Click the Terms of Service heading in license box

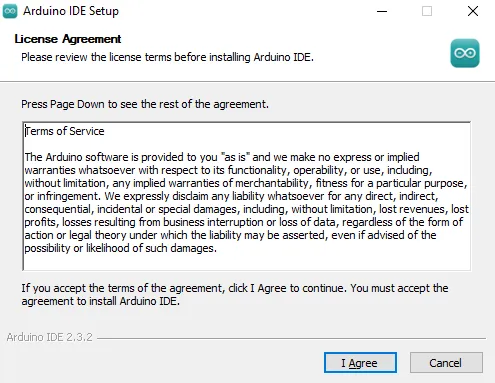[x=65, y=131]
